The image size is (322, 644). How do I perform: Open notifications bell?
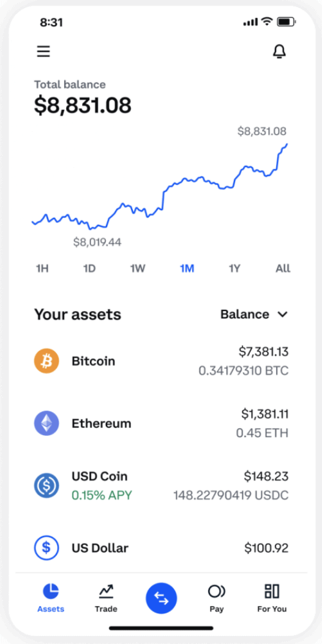(279, 52)
